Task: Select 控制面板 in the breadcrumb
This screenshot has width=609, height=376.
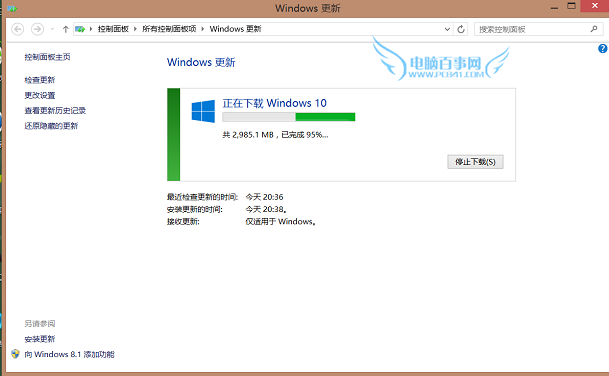Action: (x=113, y=29)
